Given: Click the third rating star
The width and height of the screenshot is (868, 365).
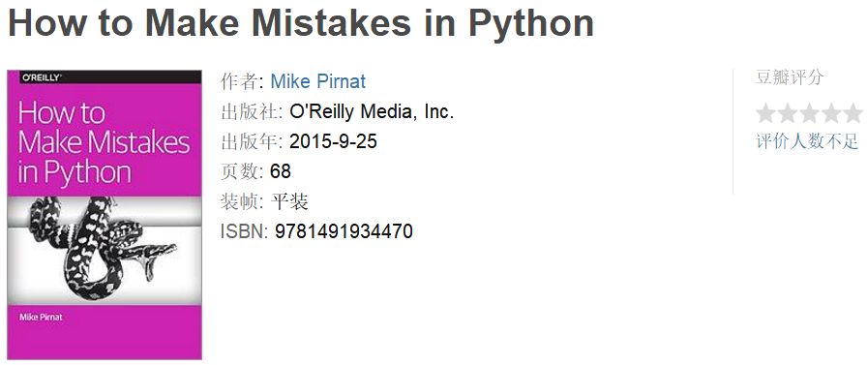Looking at the screenshot, I should click(x=809, y=113).
